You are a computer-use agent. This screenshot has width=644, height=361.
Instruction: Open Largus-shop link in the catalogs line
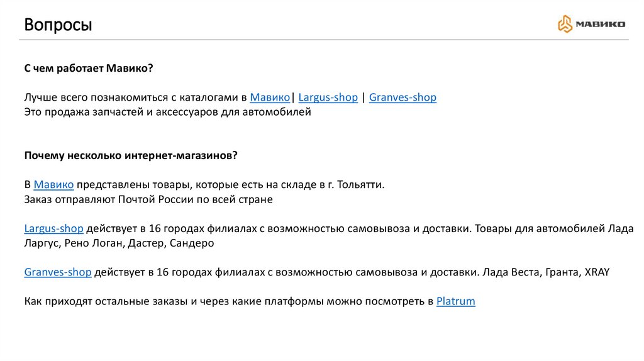(x=328, y=97)
